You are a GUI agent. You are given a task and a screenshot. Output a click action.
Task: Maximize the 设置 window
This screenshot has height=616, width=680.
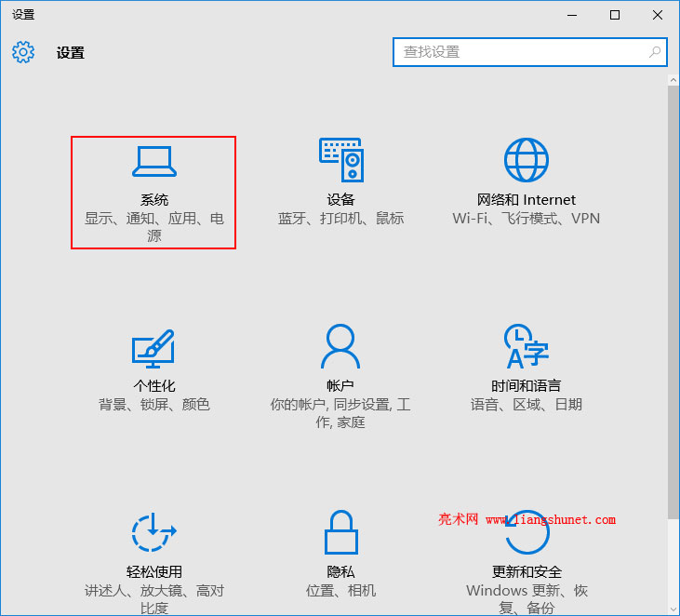point(615,15)
